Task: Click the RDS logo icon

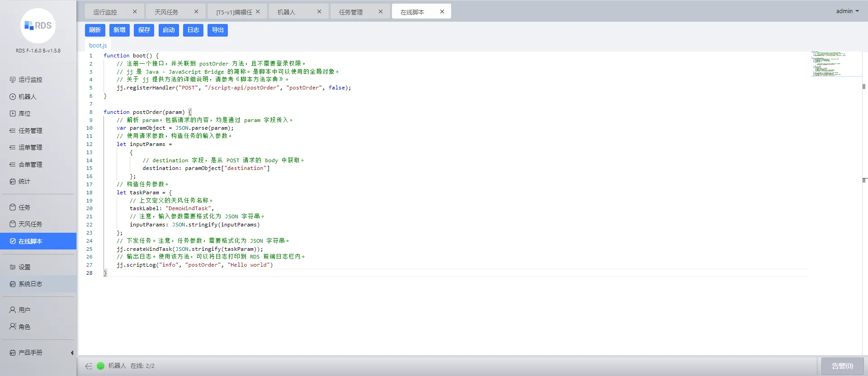Action: pos(38,26)
